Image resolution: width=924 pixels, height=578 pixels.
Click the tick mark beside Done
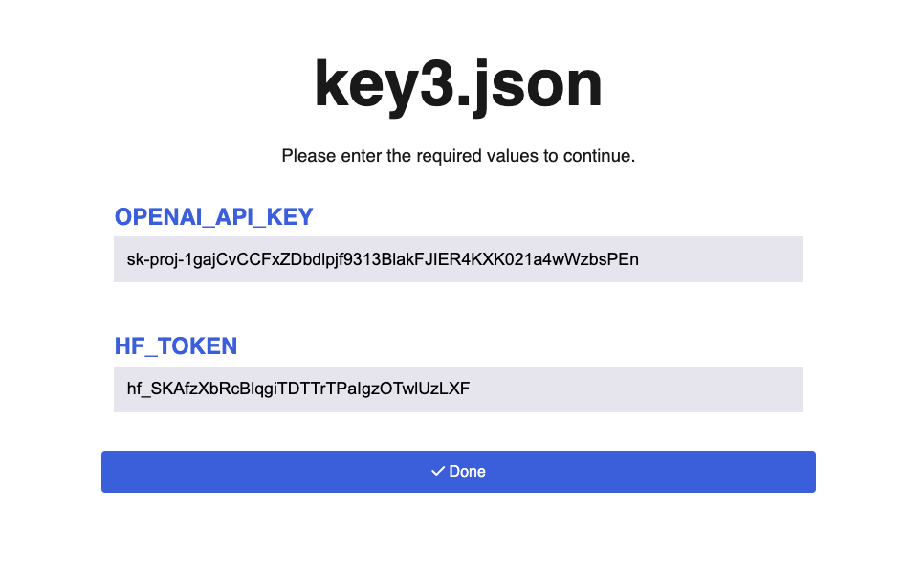[438, 472]
